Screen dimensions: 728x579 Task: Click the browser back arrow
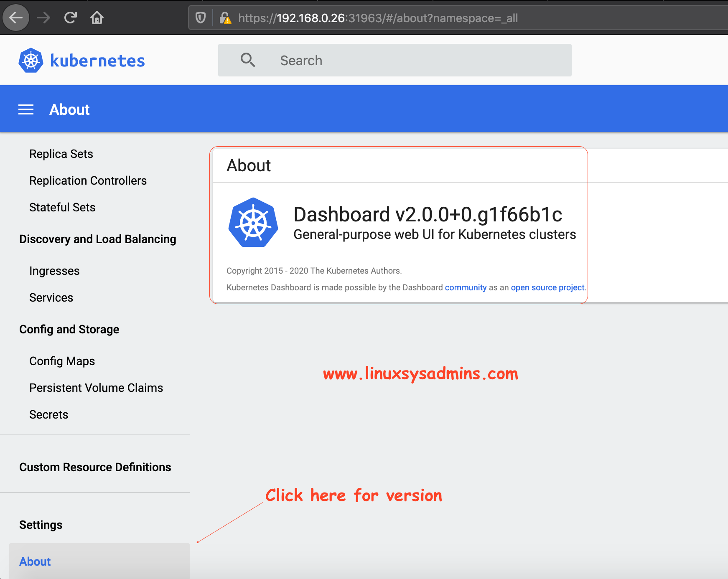[x=16, y=18]
